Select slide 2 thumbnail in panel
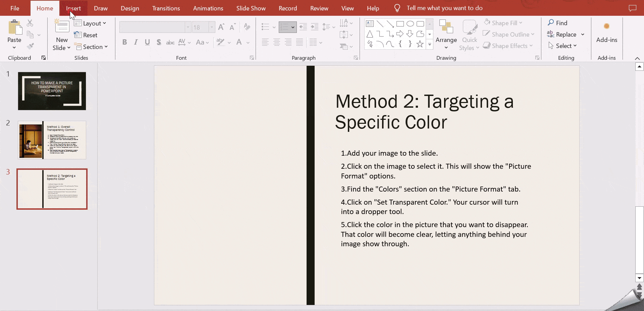644x311 pixels. [52, 140]
